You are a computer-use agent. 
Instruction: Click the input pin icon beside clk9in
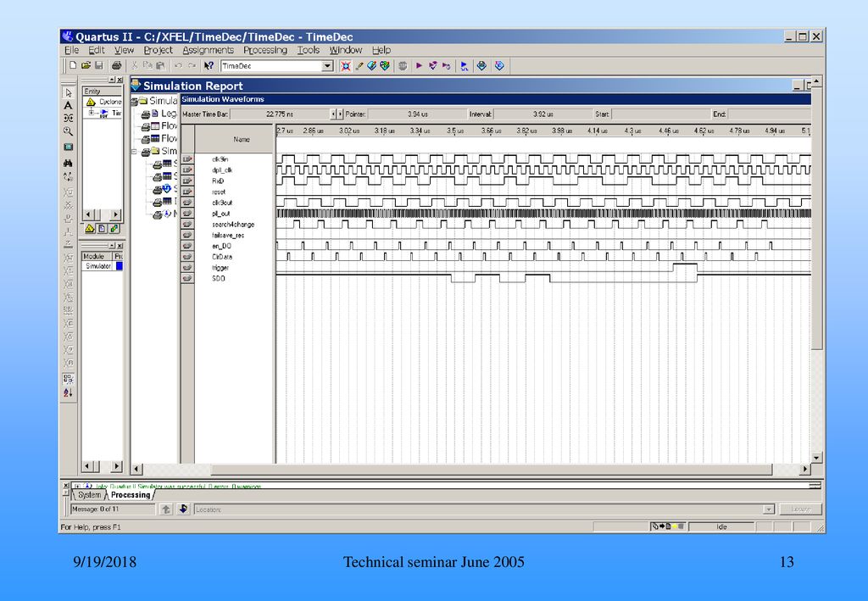click(187, 159)
